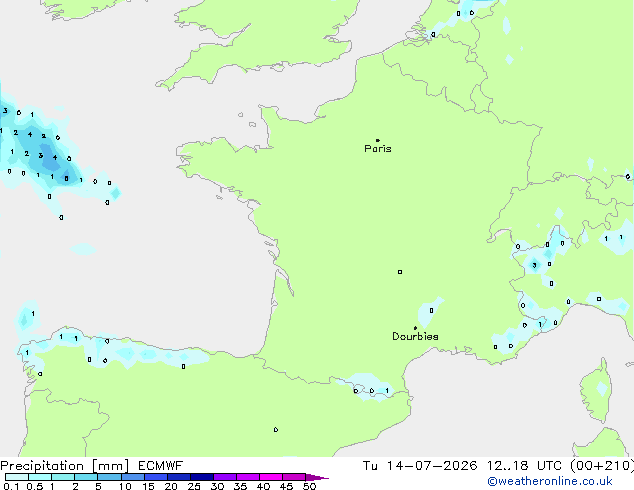The height and width of the screenshot is (490, 634).
Task: Click the legend value 0.1
Action: [11, 486]
